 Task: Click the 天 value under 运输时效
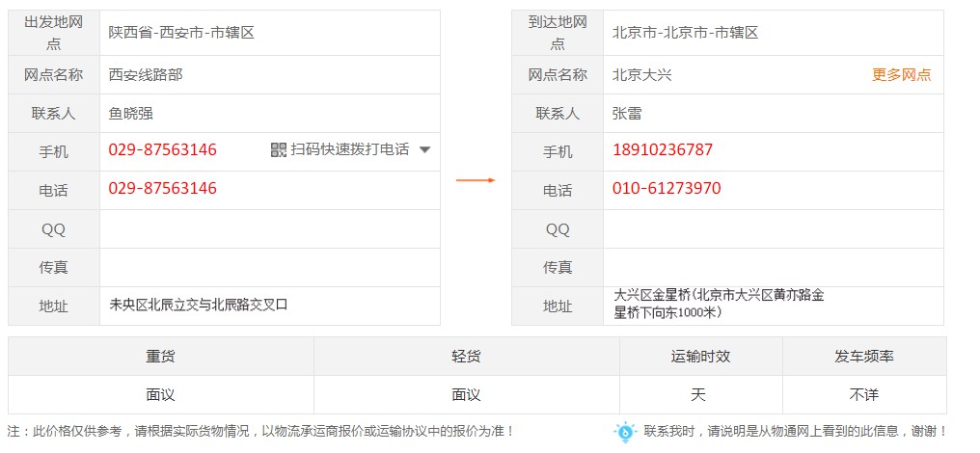[x=698, y=395]
